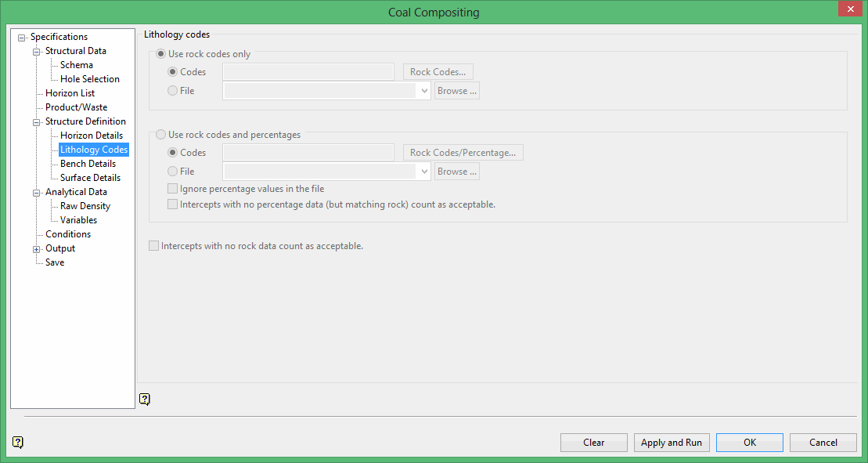
Task: Click the help icon below the options panel
Action: tap(144, 399)
